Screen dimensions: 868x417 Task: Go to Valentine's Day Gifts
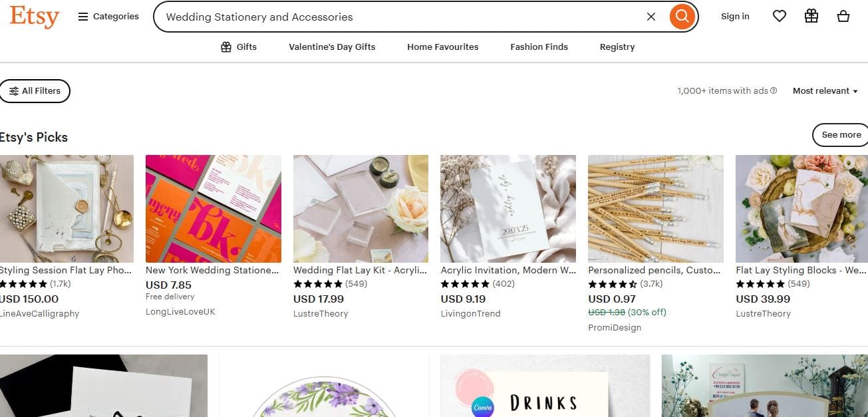pos(332,47)
